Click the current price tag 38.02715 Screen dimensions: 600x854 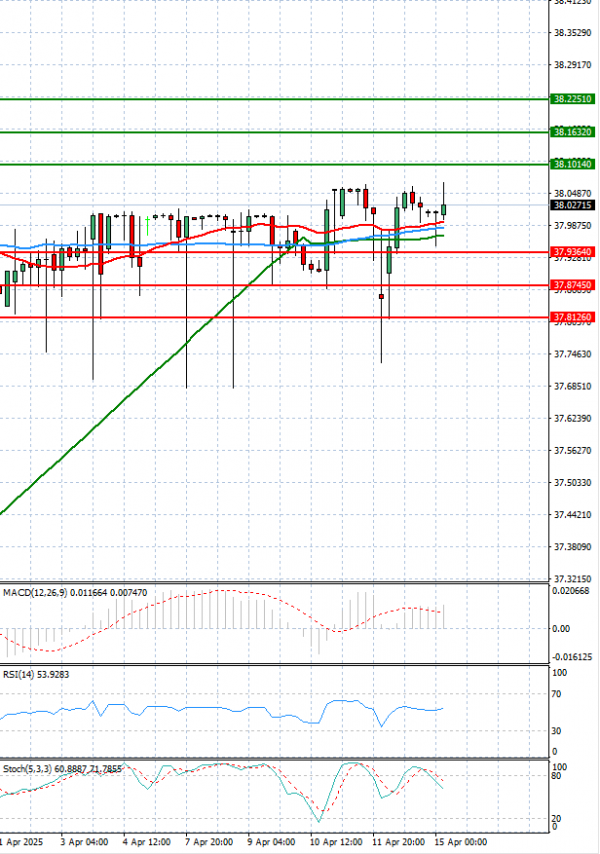pos(572,205)
